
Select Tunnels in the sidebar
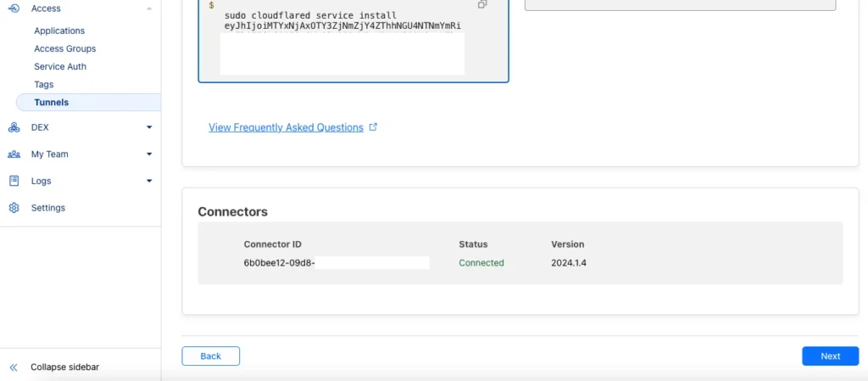click(x=88, y=103)
